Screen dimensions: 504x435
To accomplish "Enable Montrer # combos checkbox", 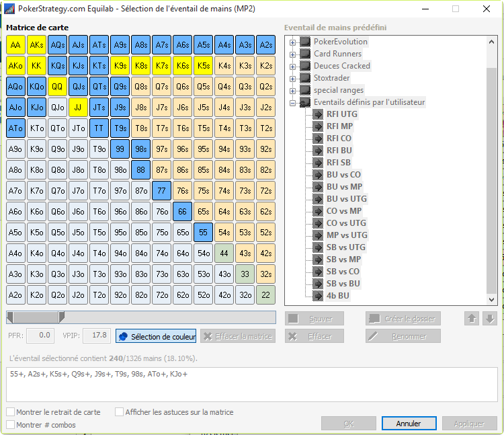I will 11,425.
